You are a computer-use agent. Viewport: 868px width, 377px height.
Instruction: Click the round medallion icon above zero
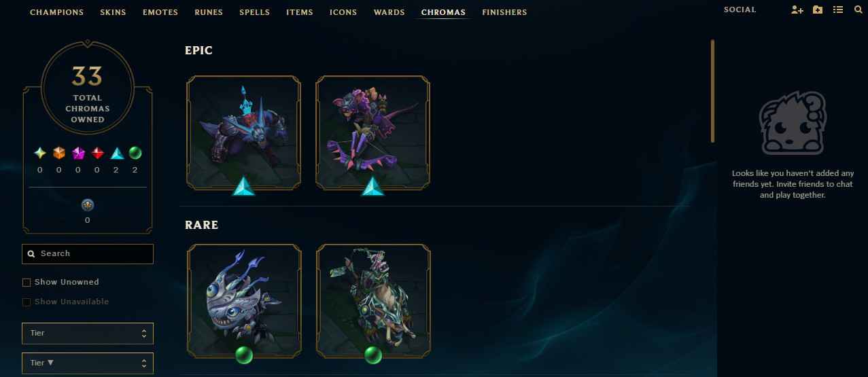pyautogui.click(x=88, y=204)
